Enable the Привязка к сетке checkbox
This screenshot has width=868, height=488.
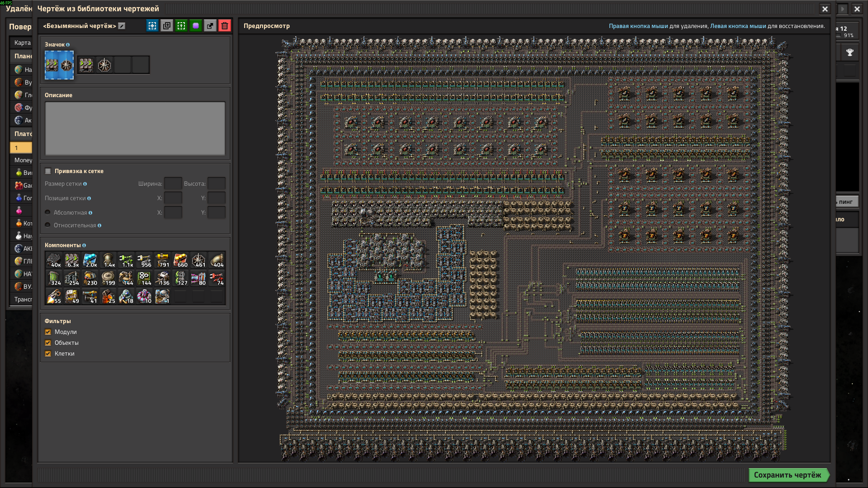[48, 171]
